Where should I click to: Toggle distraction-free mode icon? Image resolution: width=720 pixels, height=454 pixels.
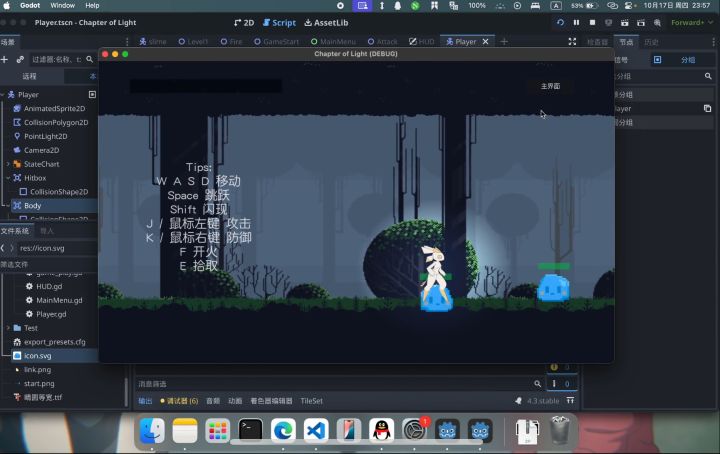click(572, 42)
